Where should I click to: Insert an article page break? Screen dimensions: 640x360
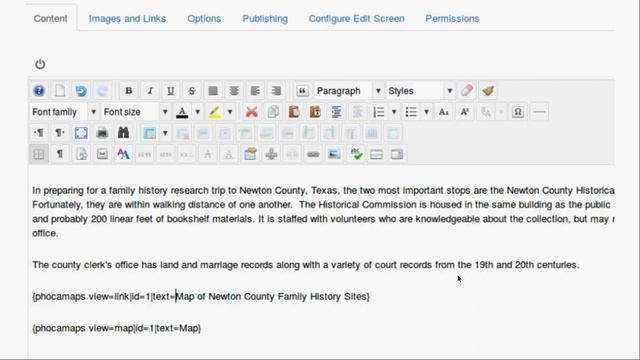pyautogui.click(x=397, y=154)
